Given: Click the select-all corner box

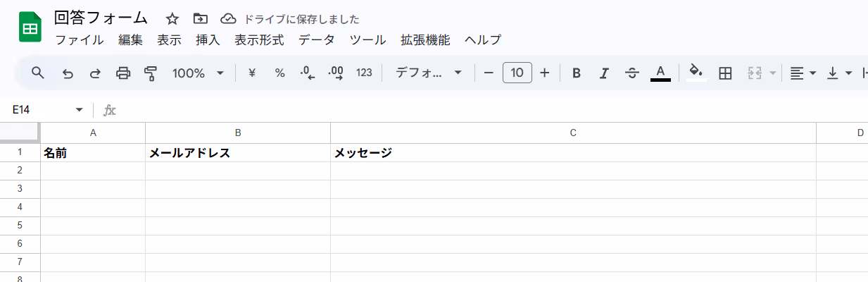Looking at the screenshot, I should pos(20,133).
